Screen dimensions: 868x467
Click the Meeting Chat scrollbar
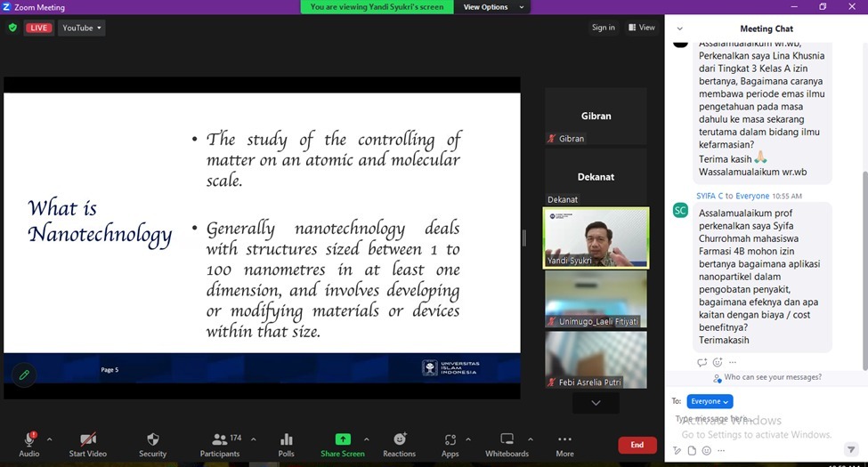864,270
